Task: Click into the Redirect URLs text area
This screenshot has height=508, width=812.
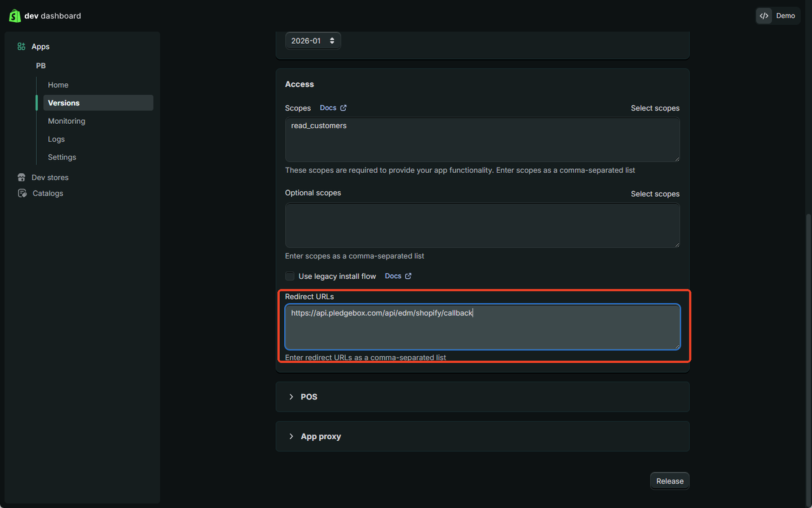Action: [482, 330]
